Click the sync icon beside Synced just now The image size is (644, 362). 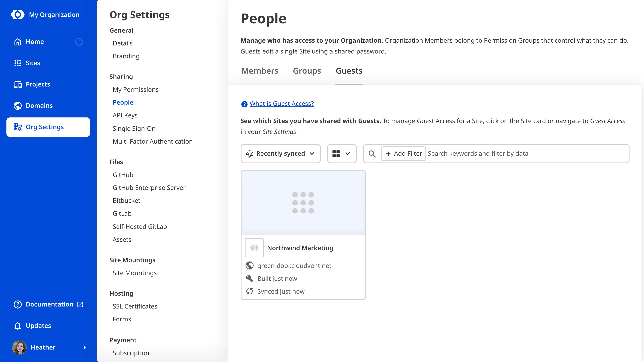coord(249,291)
